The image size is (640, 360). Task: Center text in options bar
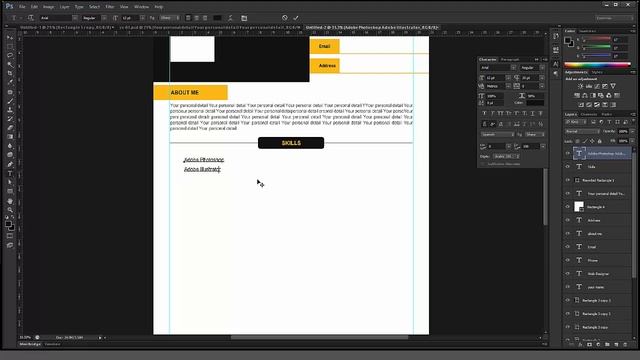point(197,18)
